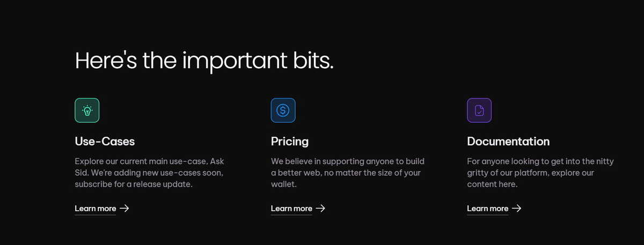Click the arrow beside Documentation Learn more

point(517,209)
